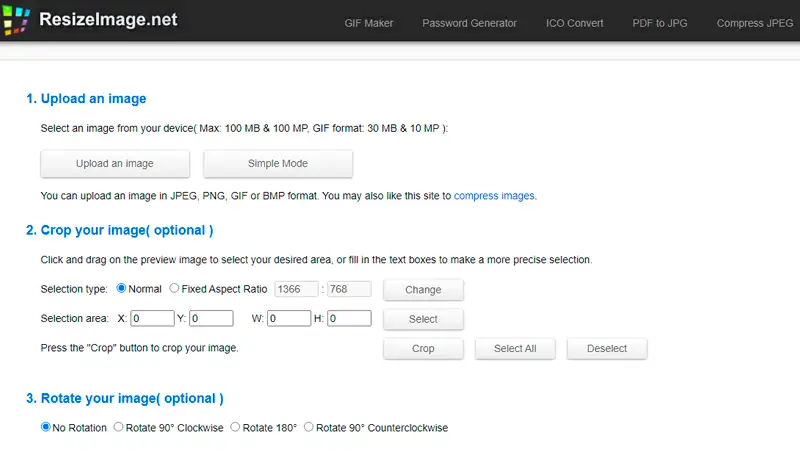
Task: Open the ICO Convert tool
Action: [x=574, y=23]
